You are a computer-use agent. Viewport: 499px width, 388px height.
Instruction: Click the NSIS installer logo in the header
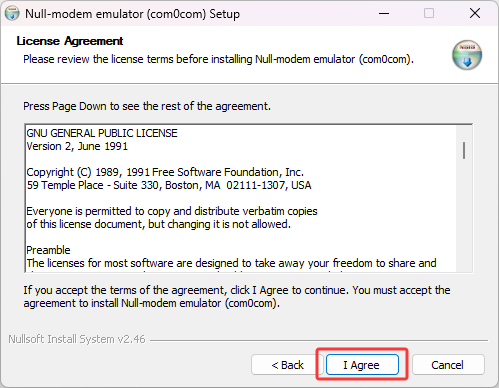[467, 55]
